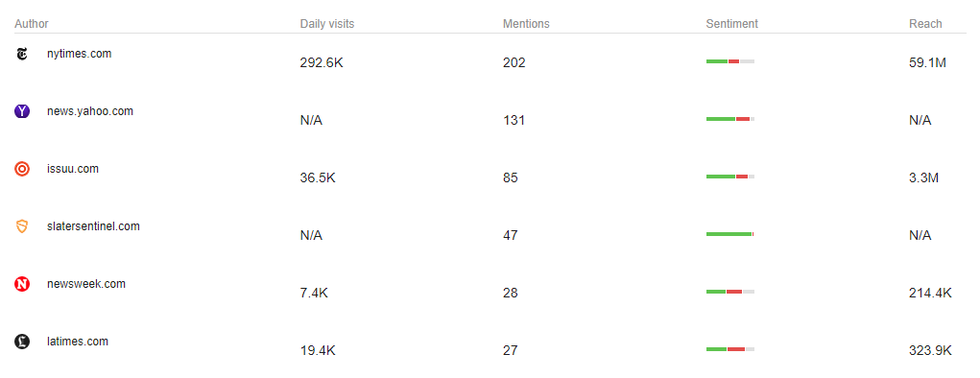
Task: Sort by the Sentiment column header
Action: [x=731, y=24]
